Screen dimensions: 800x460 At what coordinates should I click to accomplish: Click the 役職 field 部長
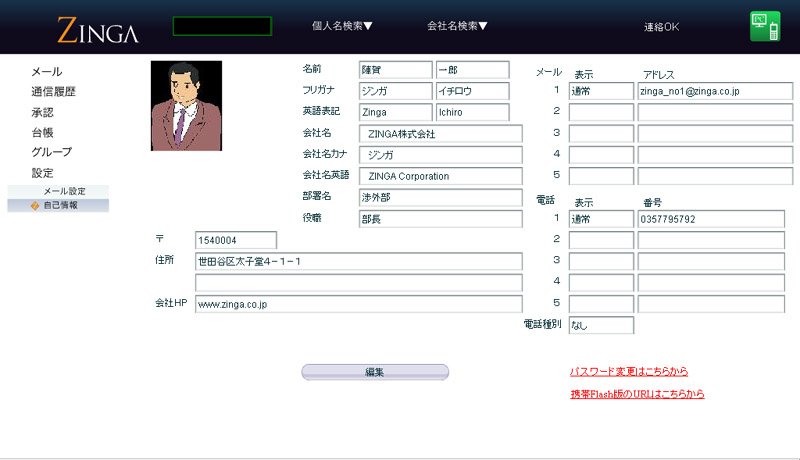(440, 219)
